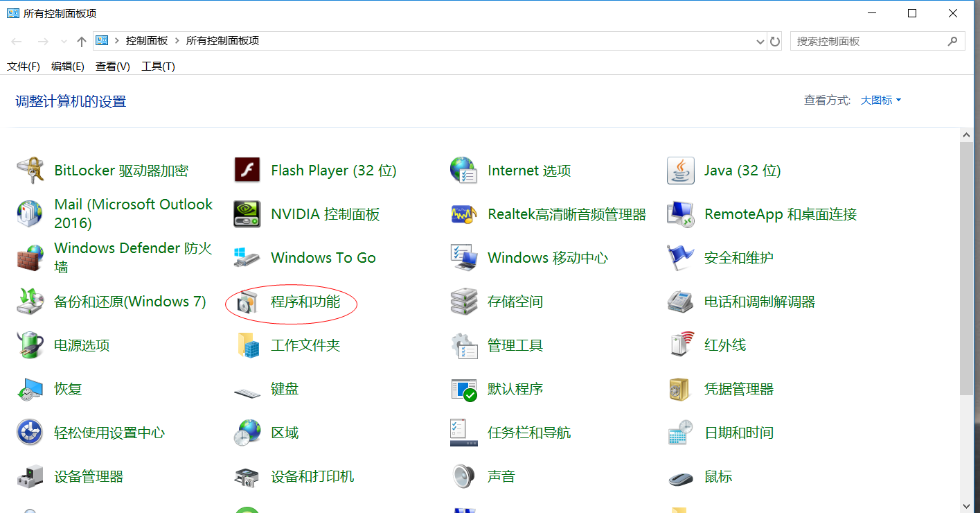Go back with the back arrow button
Viewport: 980px width, 513px height.
point(17,42)
